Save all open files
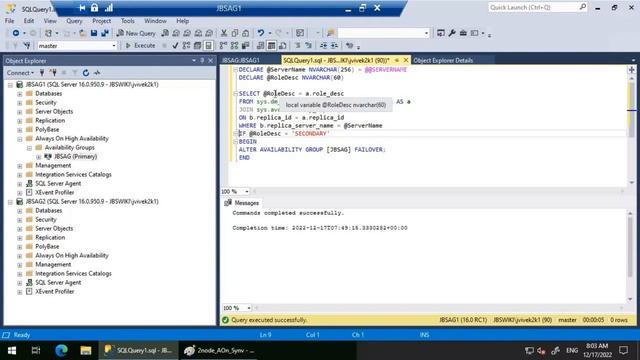 (105, 33)
